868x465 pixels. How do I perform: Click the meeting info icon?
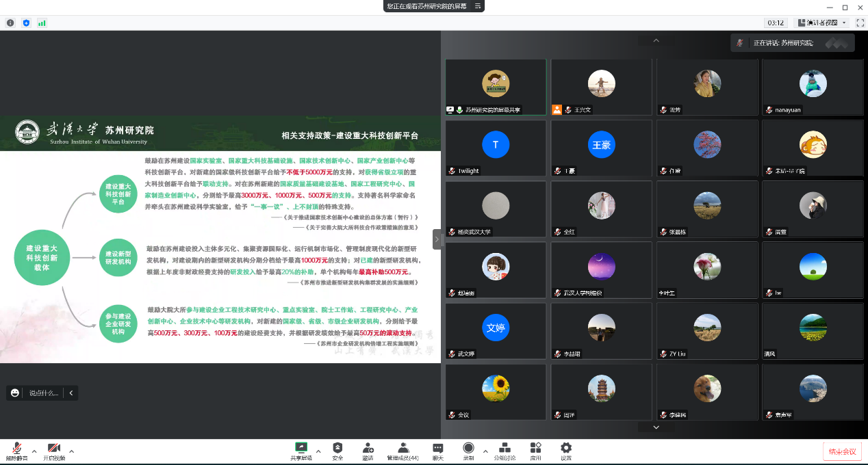(10, 23)
